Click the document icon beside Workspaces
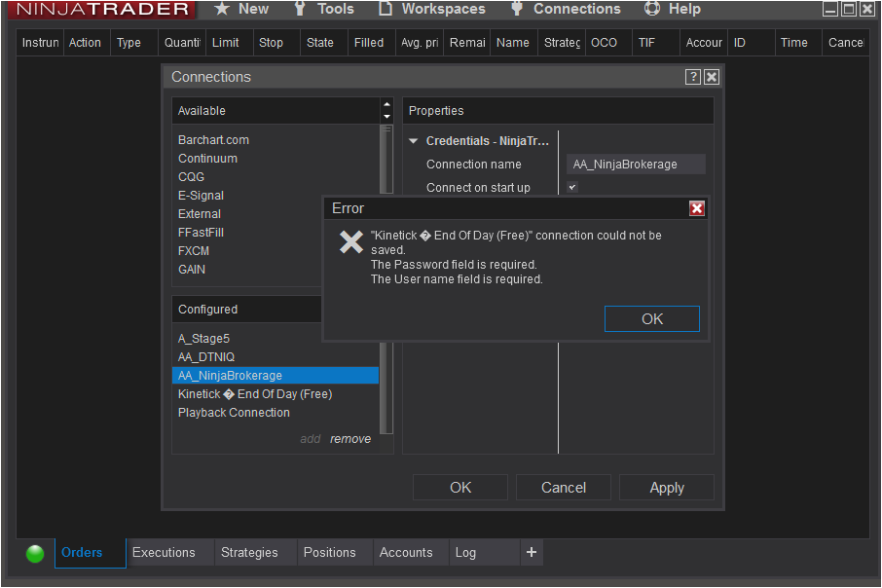The image size is (882, 588). pos(386,9)
